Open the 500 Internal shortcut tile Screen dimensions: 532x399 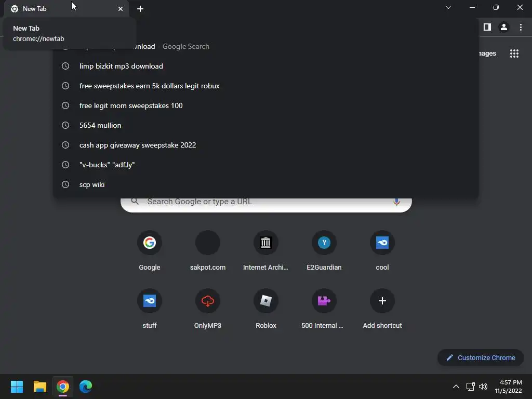pos(324,309)
